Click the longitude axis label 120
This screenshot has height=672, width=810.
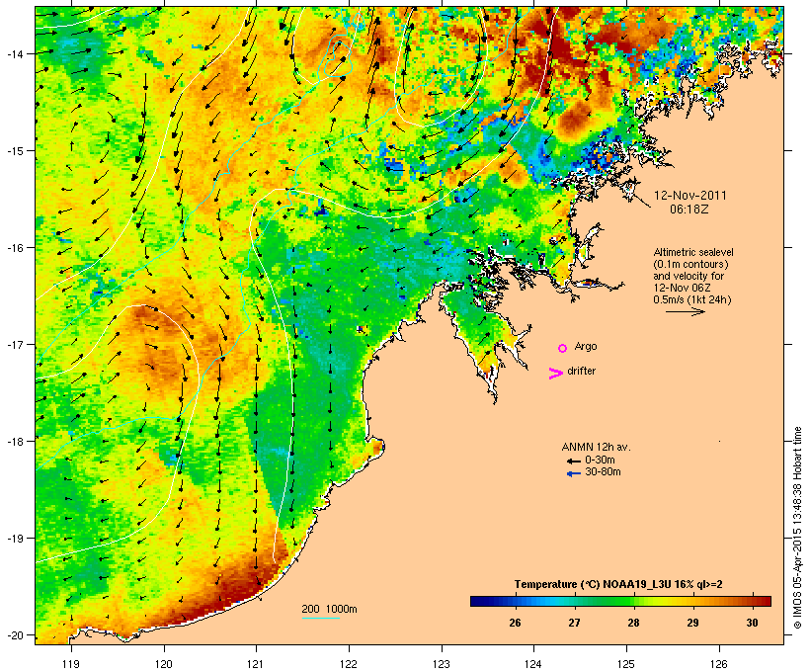pos(164,664)
